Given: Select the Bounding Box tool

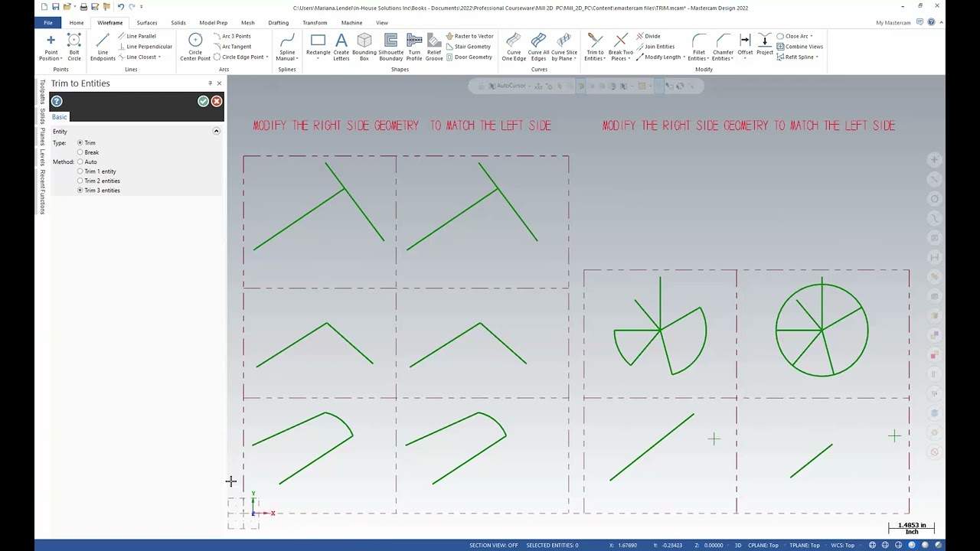Looking at the screenshot, I should click(x=364, y=47).
